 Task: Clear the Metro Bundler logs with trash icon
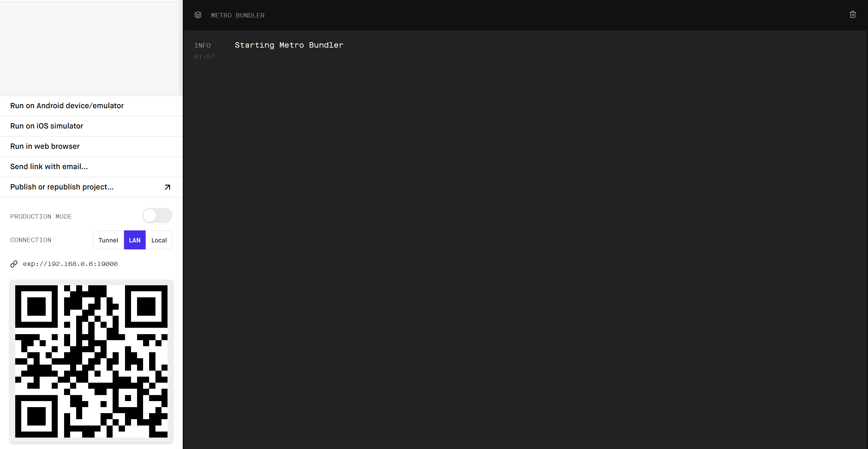point(852,14)
